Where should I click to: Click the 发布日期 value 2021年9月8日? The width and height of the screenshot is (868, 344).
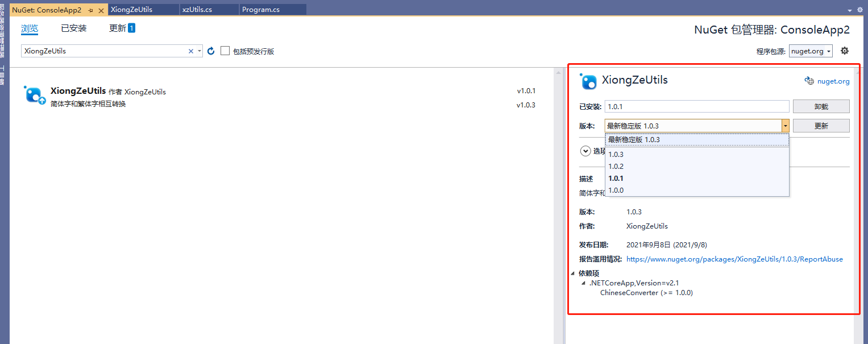click(x=667, y=245)
